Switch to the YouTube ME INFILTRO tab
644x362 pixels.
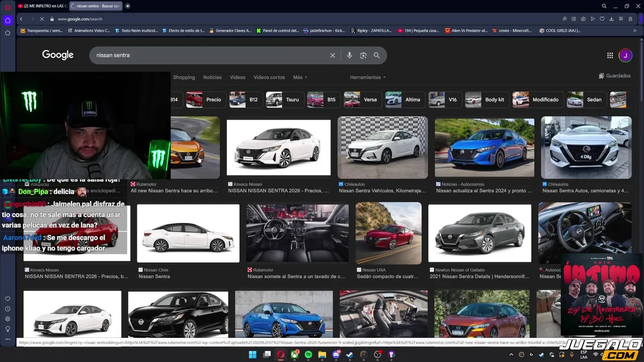[42, 6]
